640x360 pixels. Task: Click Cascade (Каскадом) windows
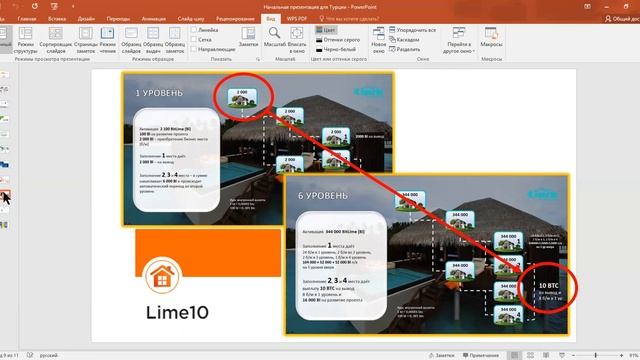point(404,40)
